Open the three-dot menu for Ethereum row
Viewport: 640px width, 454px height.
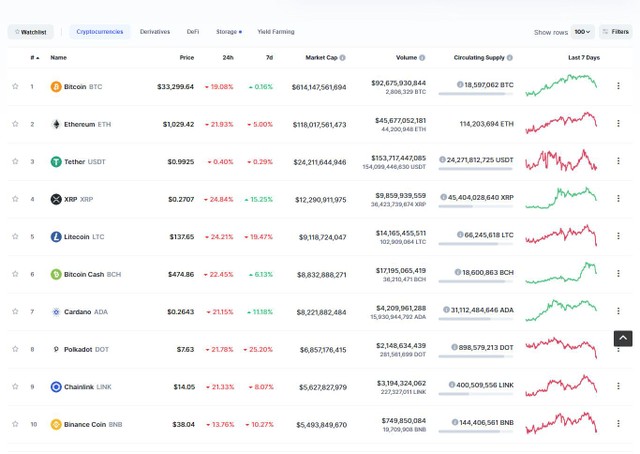coord(618,123)
